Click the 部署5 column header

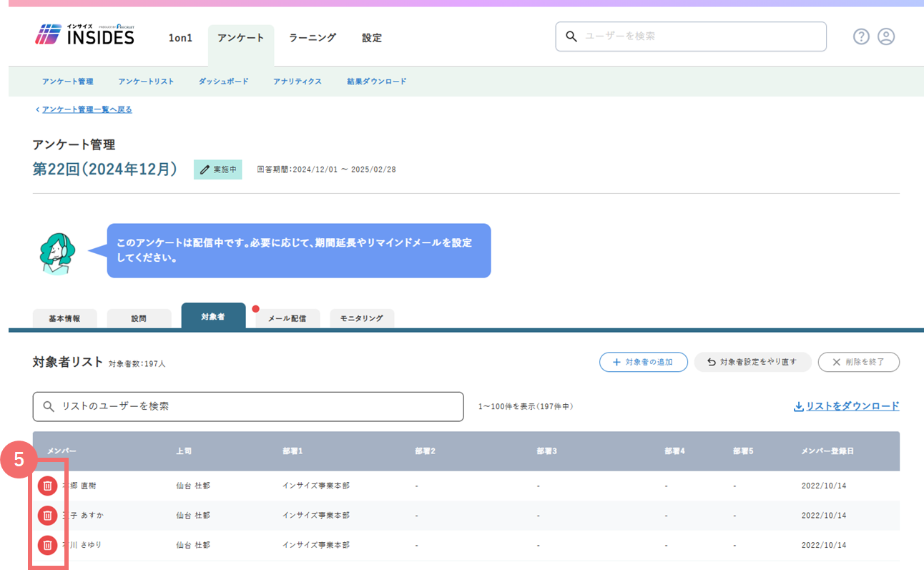tap(744, 451)
